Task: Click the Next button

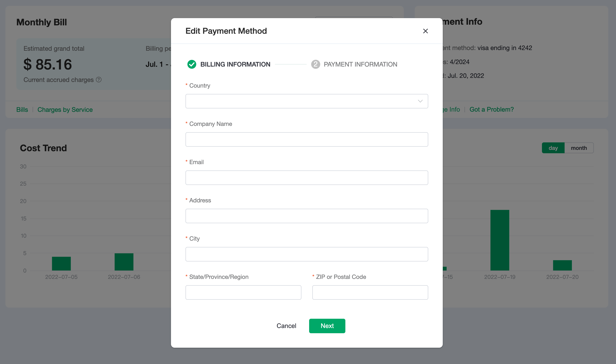Action: click(327, 326)
